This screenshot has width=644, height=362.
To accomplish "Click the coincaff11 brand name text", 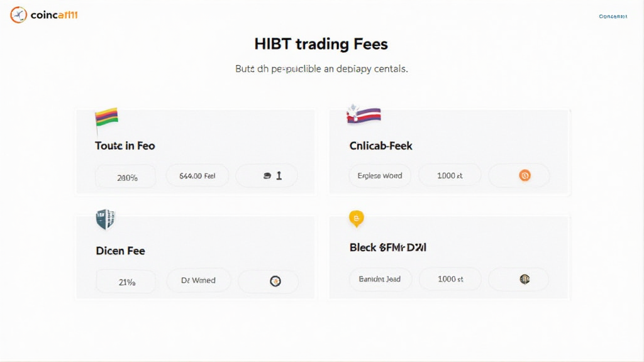I will coord(54,15).
